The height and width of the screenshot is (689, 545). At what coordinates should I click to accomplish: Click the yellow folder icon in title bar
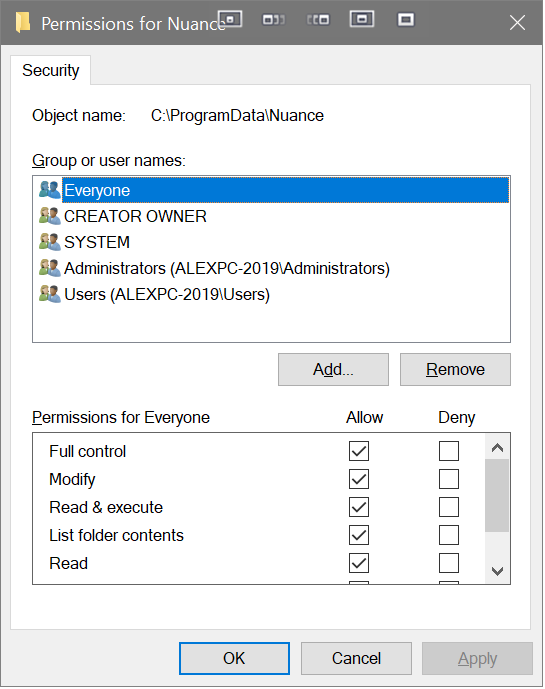click(x=23, y=22)
